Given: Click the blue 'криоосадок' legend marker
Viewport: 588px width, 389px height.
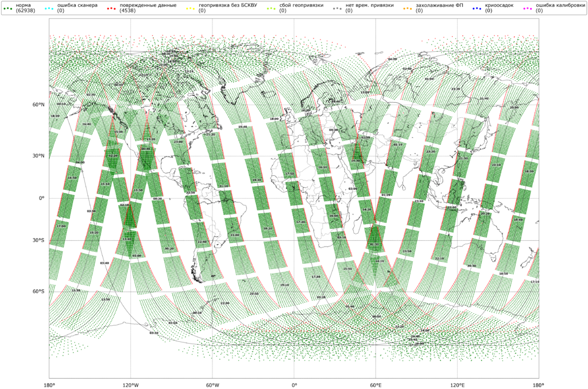Looking at the screenshot, I should click(477, 8).
